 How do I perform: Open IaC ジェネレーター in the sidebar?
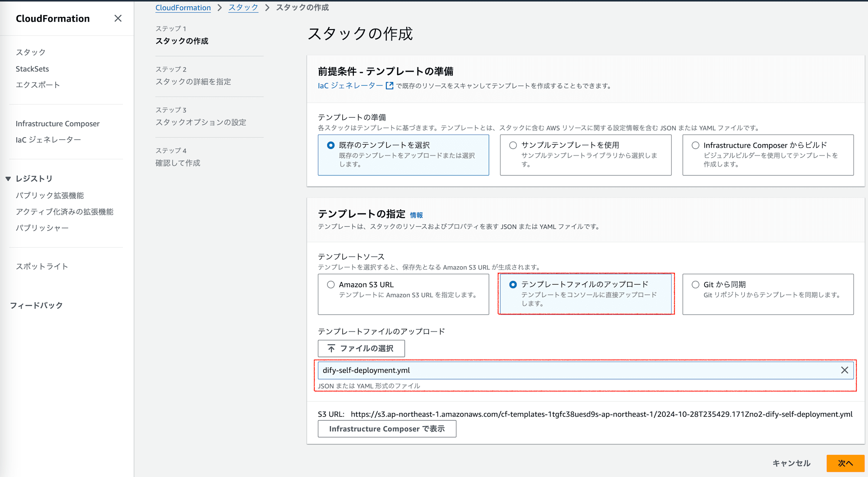pyautogui.click(x=48, y=139)
